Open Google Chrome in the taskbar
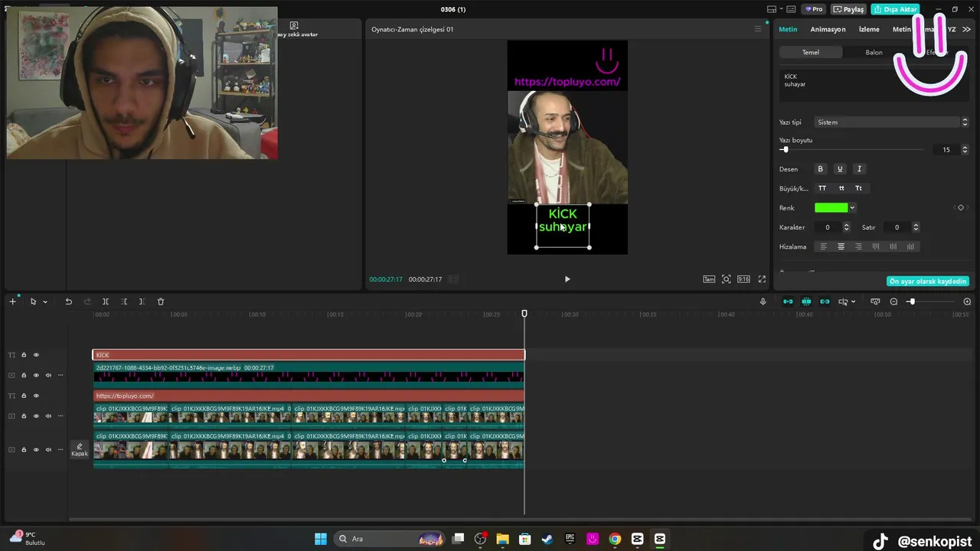980x551 pixels. click(615, 539)
